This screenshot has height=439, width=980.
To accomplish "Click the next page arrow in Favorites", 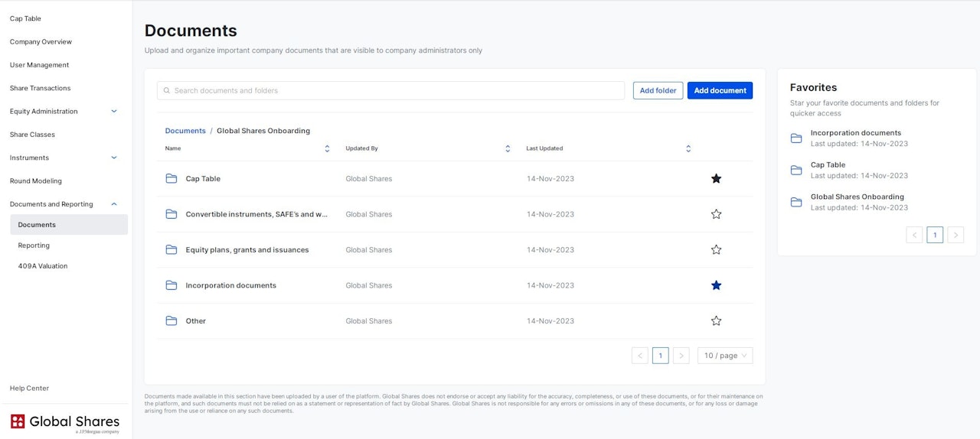I will [955, 236].
